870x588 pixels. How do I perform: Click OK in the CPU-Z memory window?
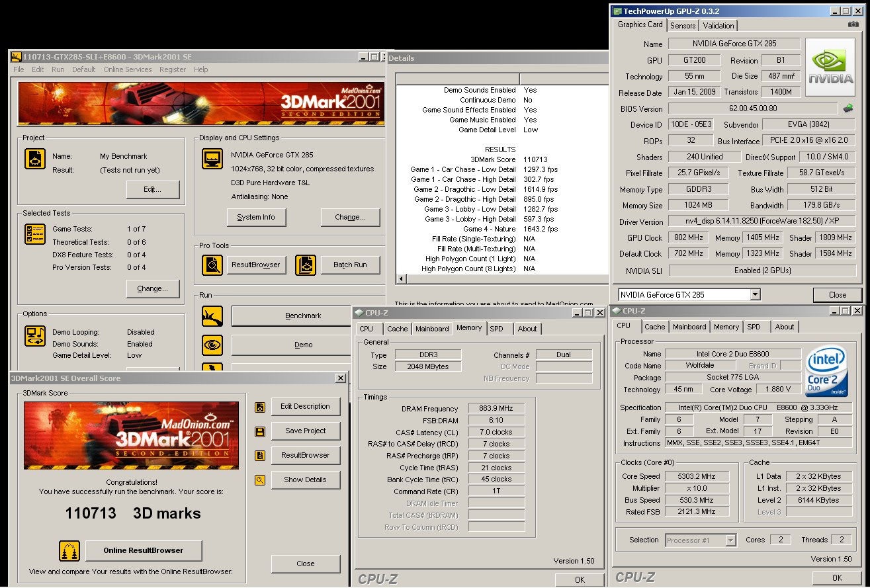pyautogui.click(x=580, y=580)
